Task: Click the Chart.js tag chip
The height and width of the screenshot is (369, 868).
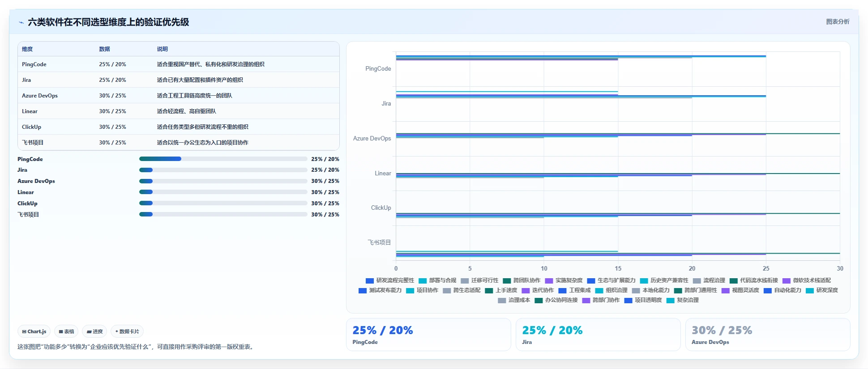Action: 34,331
